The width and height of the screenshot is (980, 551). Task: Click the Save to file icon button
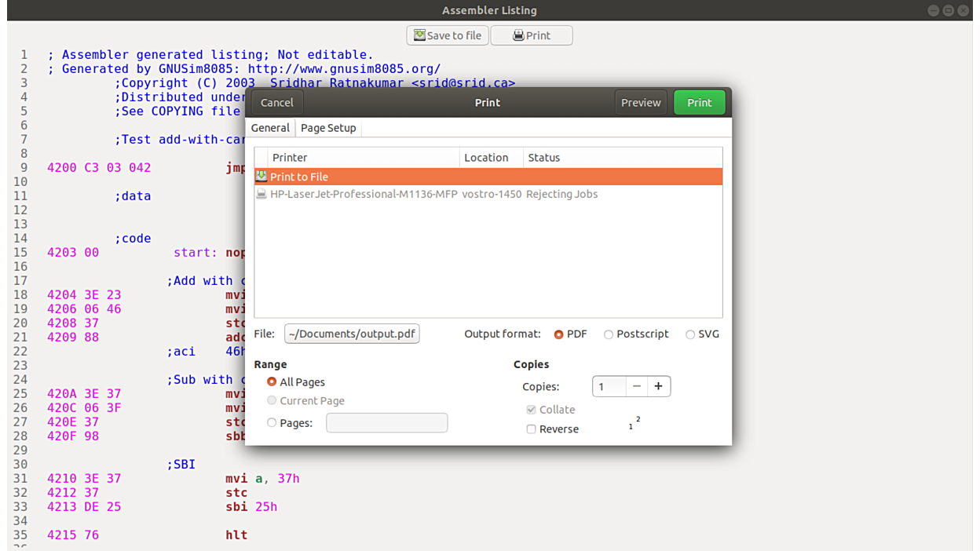tap(447, 35)
